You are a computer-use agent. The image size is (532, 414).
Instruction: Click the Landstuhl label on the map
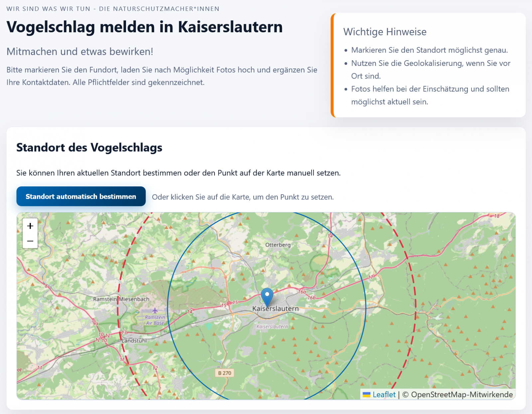click(134, 341)
